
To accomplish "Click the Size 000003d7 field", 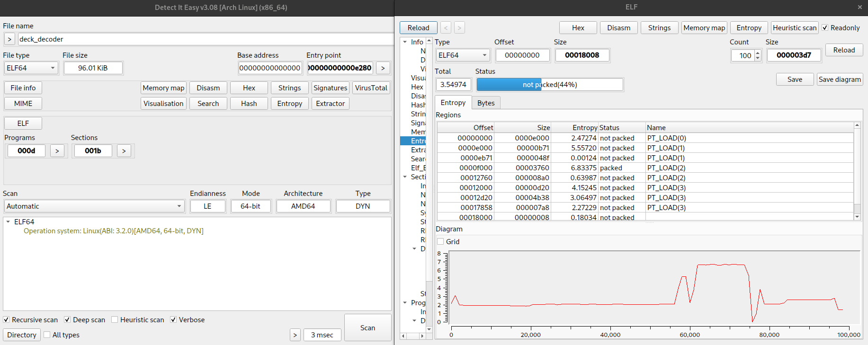I will pyautogui.click(x=794, y=55).
